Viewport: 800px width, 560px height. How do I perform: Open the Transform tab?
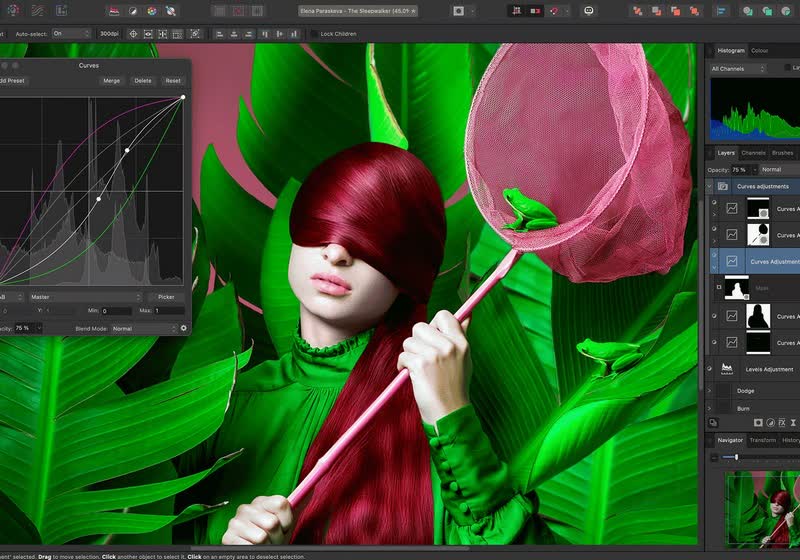(x=762, y=440)
